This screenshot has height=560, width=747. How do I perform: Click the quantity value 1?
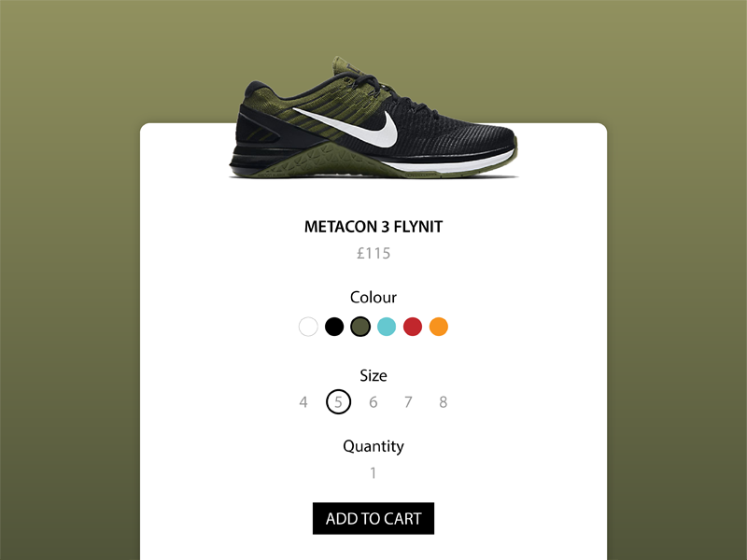point(373,473)
